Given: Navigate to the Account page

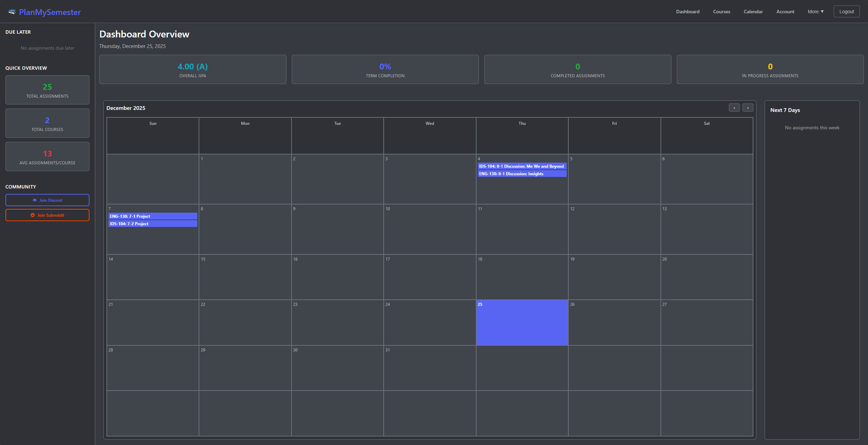Looking at the screenshot, I should point(785,11).
